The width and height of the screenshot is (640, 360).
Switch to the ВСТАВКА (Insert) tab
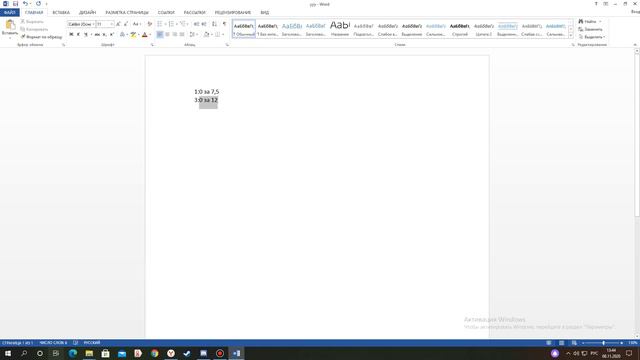(x=61, y=13)
